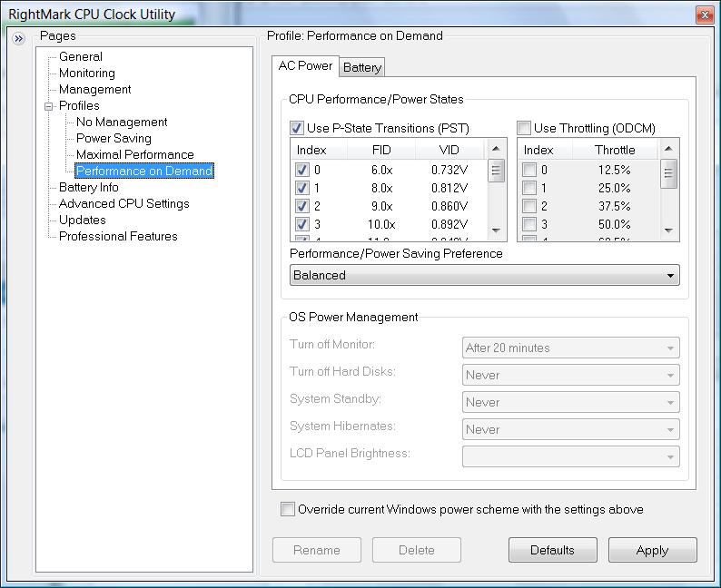721x588 pixels.
Task: Open Turn off Hard Disks dropdown
Action: pyautogui.click(x=570, y=375)
